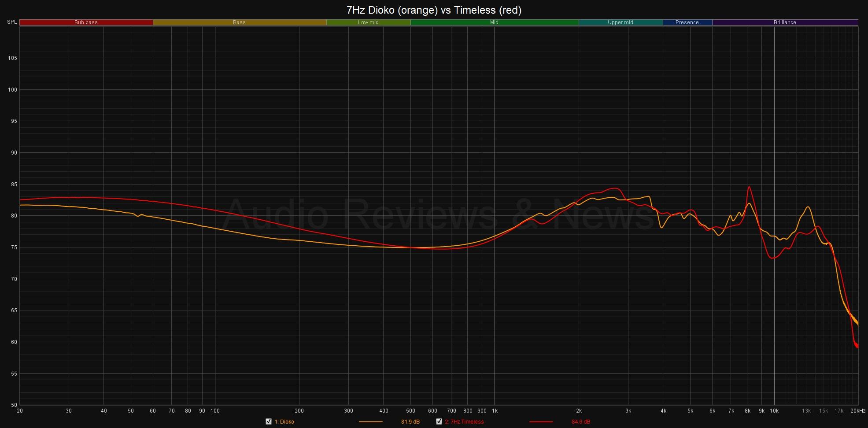Click the 81.9 dB readout value
The height and width of the screenshot is (428, 868).
point(410,422)
